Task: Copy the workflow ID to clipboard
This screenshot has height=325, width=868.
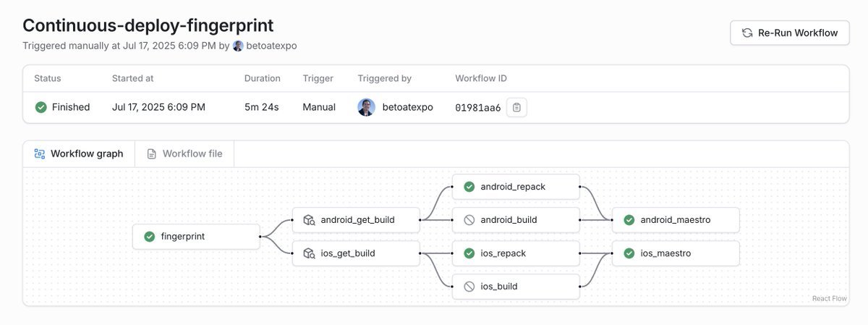Action: [x=516, y=107]
